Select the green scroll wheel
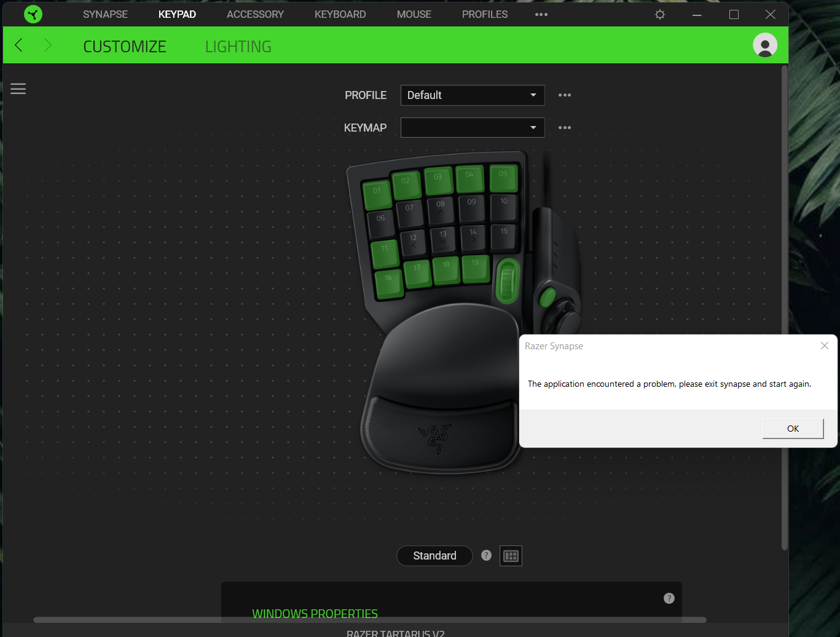840x637 pixels. [x=508, y=280]
